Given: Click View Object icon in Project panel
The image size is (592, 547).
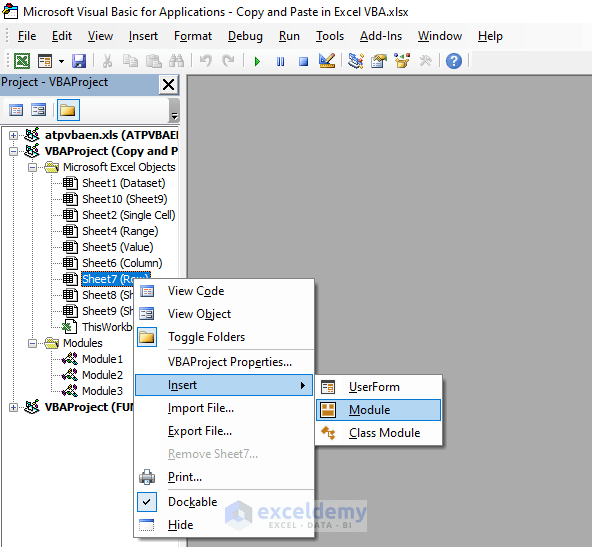Looking at the screenshot, I should pyautogui.click(x=39, y=110).
